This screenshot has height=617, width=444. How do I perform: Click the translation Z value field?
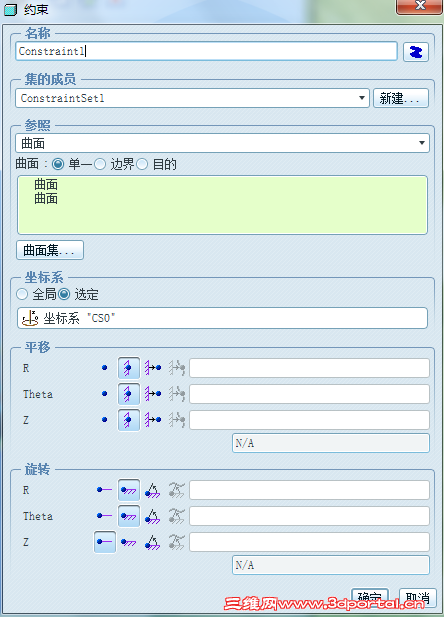[309, 420]
